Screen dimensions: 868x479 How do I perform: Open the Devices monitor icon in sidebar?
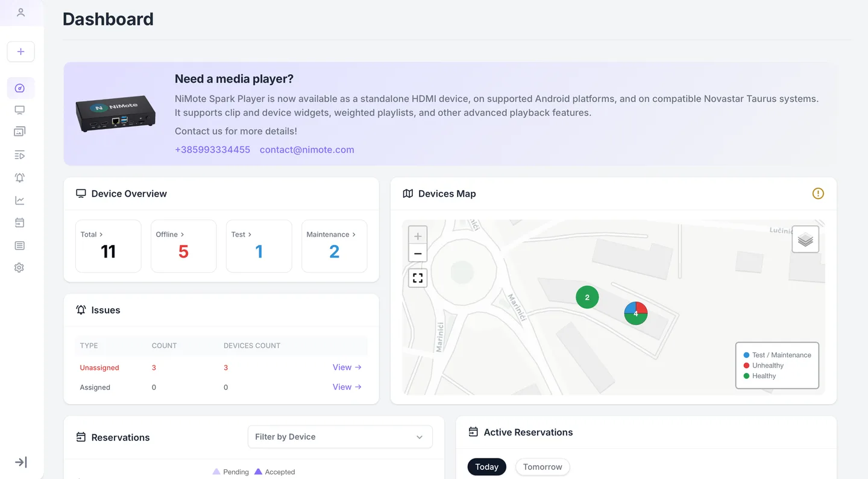point(20,110)
